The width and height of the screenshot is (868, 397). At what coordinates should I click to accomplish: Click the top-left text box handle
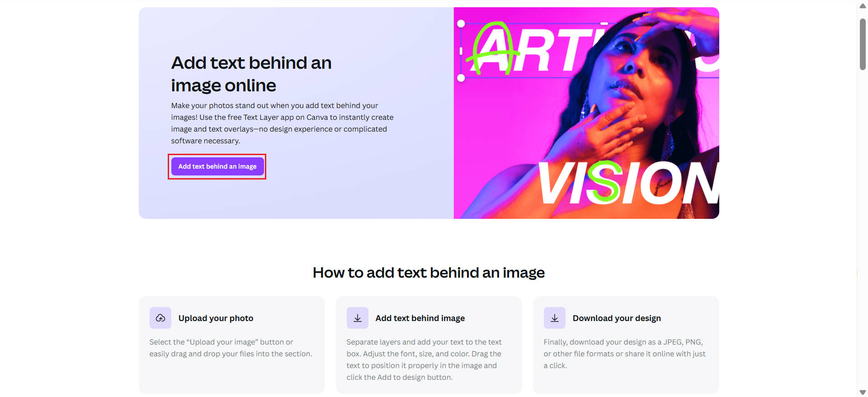tap(461, 24)
